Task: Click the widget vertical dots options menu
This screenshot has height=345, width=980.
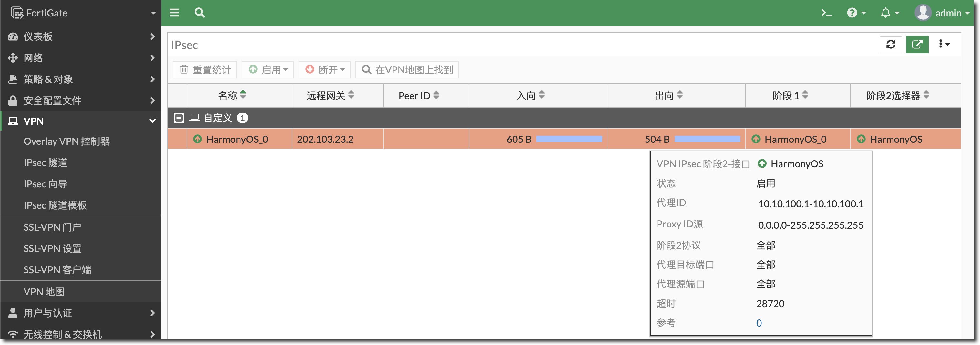Action: pos(944,45)
